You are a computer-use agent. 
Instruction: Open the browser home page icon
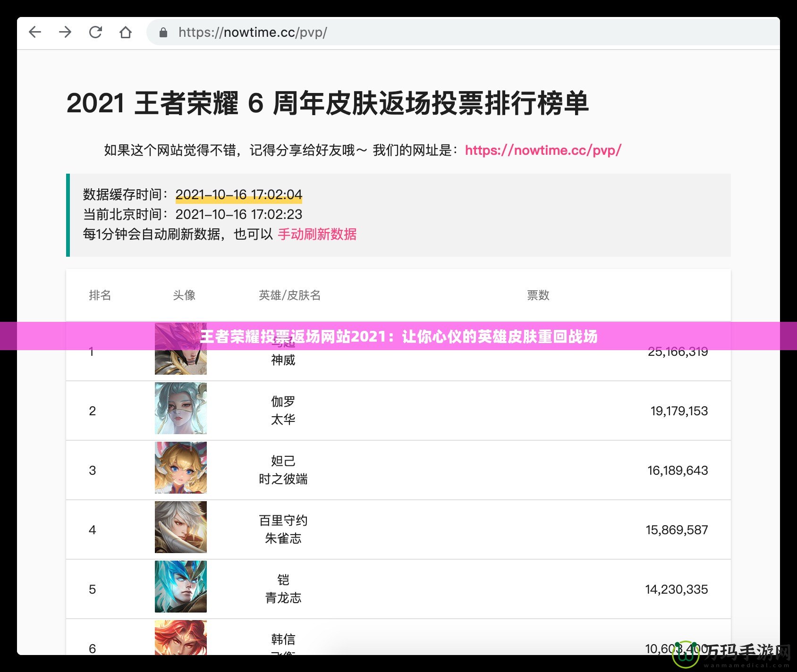(126, 32)
